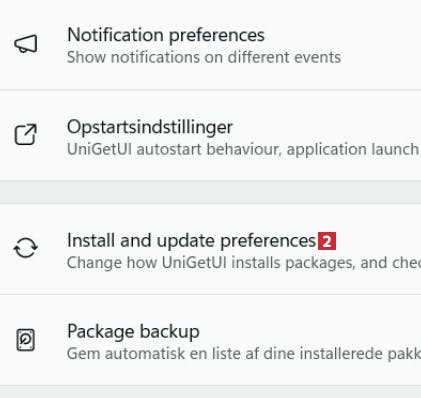Select the Package backup title
This screenshot has width=421, height=398.
point(133,331)
